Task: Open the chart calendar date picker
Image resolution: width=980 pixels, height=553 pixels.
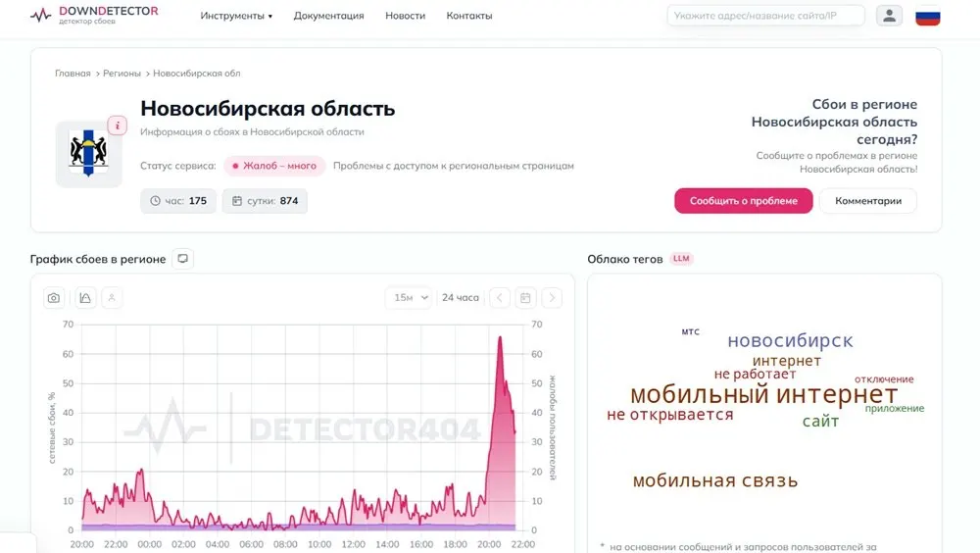Action: pos(525,298)
